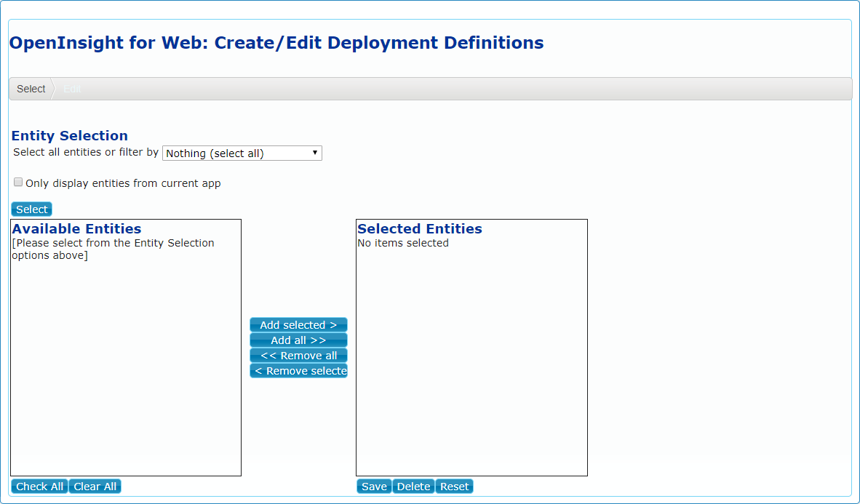Viewport: 860px width, 504px height.
Task: Open the entity filter dropdown
Action: [x=242, y=153]
